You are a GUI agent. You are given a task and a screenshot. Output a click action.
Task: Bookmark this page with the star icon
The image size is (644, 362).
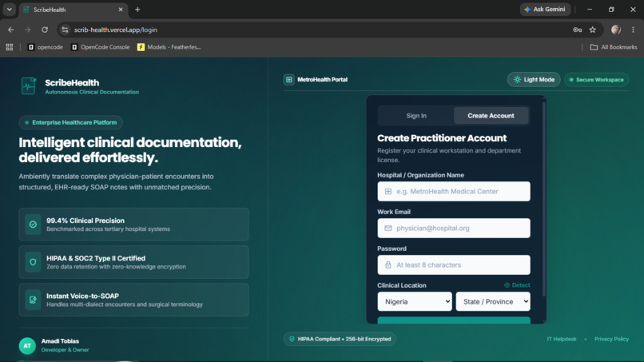coord(592,30)
